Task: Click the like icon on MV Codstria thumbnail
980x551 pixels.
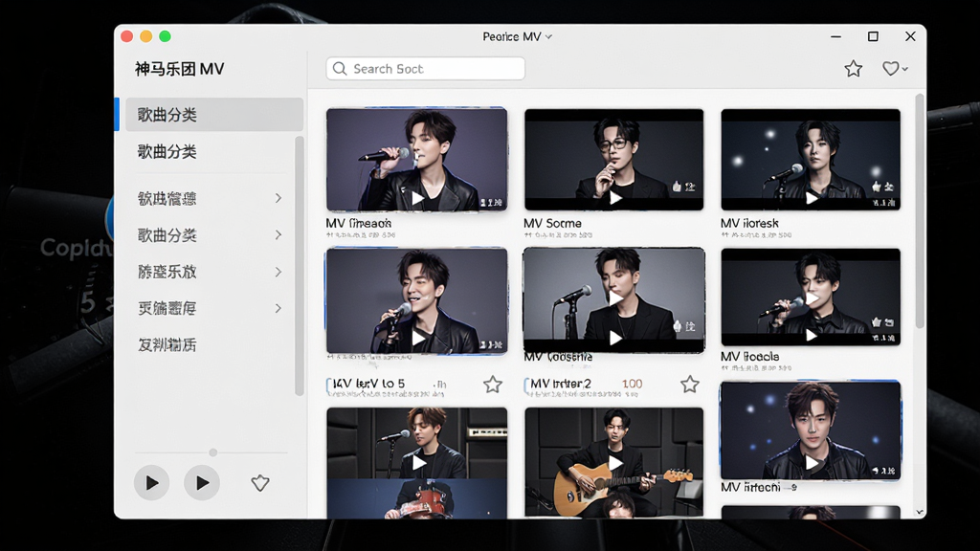Action: (677, 326)
